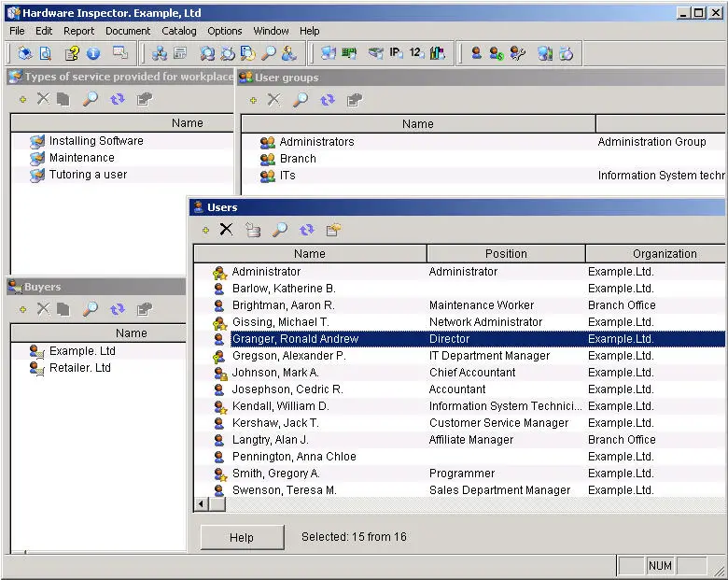This screenshot has height=580, width=728.
Task: Click left arrow of Users horizontal scrollbar
Action: pos(201,504)
